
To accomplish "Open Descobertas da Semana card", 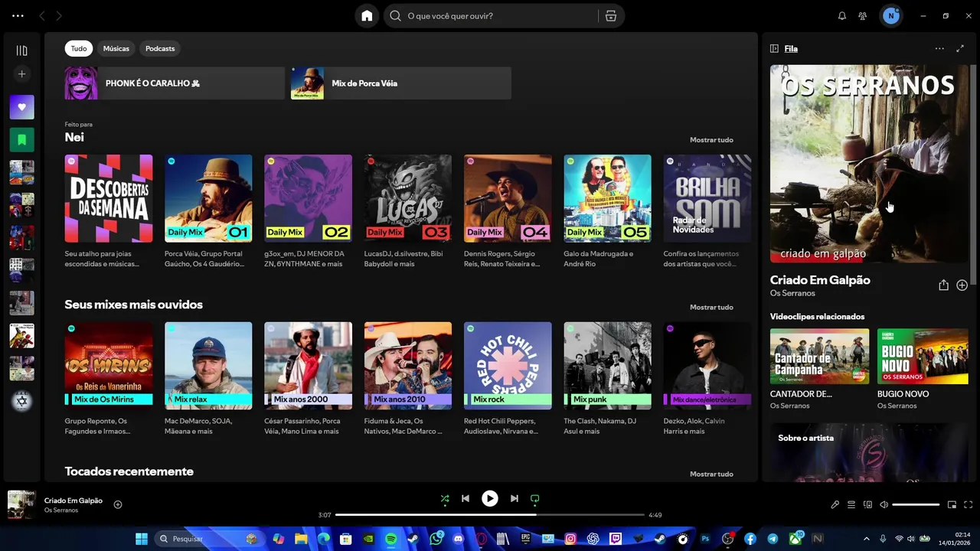I will [x=109, y=211].
